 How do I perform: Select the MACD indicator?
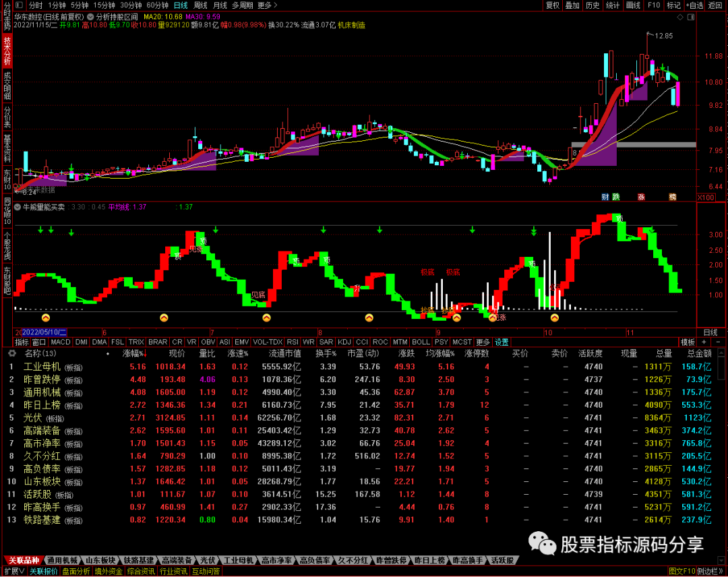tap(61, 342)
